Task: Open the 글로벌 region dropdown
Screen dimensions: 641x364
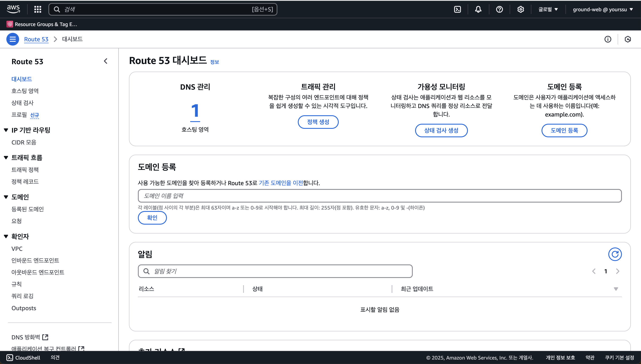Action: (x=548, y=10)
